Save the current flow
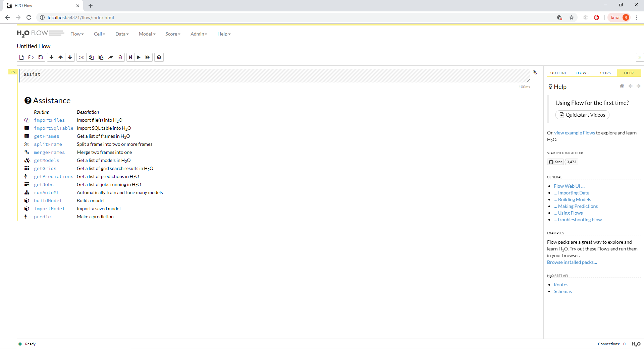This screenshot has height=349, width=644. (x=41, y=57)
